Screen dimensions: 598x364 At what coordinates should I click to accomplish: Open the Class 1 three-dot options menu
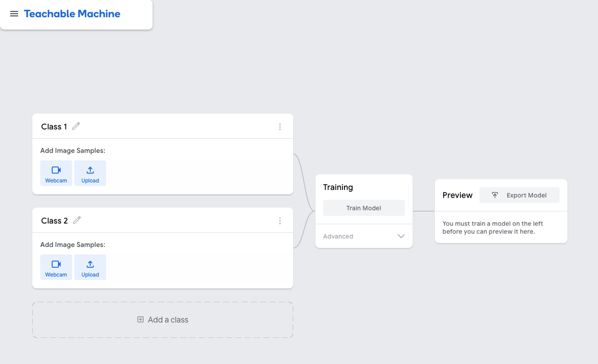280,127
